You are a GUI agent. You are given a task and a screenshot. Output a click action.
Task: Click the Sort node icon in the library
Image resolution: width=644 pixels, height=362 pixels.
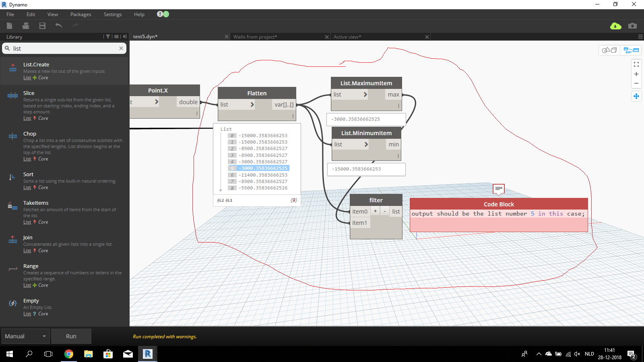tap(12, 177)
